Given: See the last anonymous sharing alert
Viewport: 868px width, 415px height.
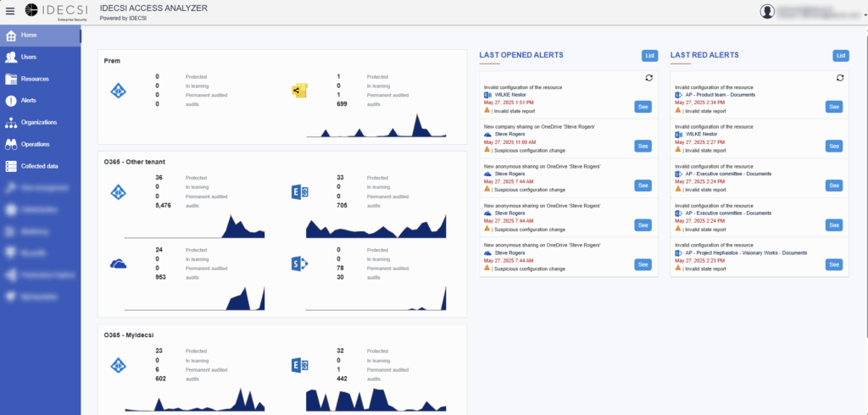Looking at the screenshot, I should tap(643, 264).
